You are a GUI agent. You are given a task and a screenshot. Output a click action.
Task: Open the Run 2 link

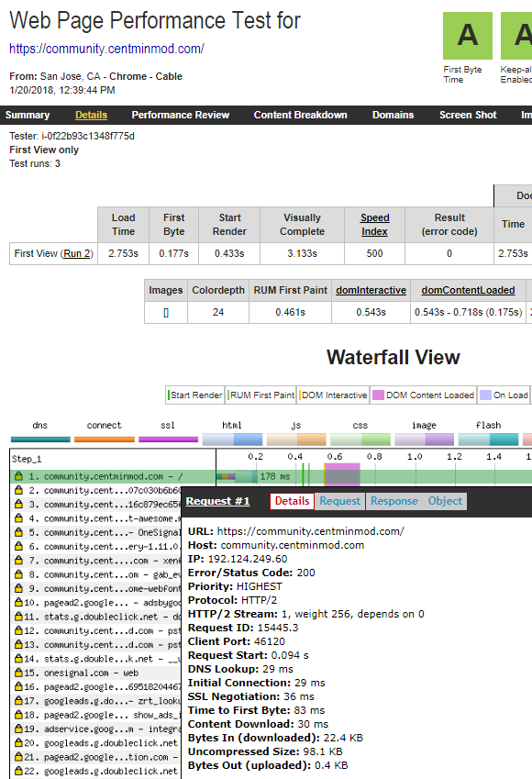[x=77, y=253]
